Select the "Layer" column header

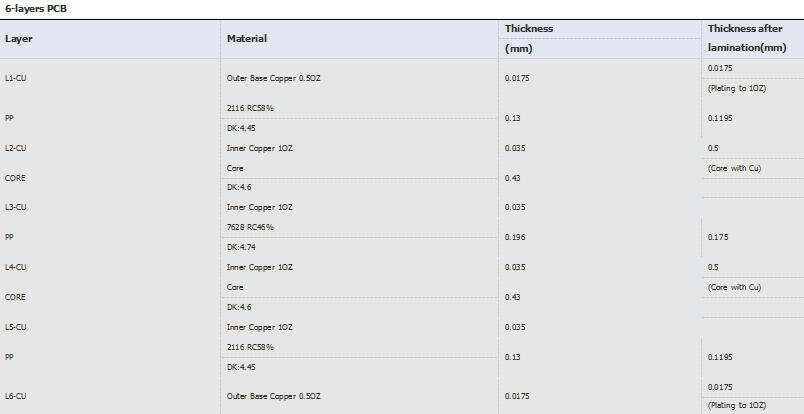20,39
